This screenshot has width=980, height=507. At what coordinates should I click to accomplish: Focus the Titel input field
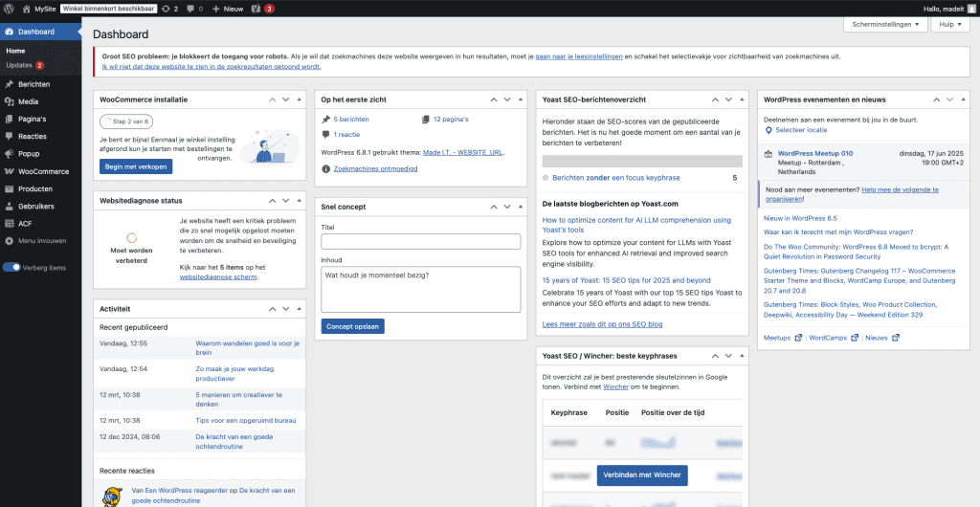coord(421,242)
